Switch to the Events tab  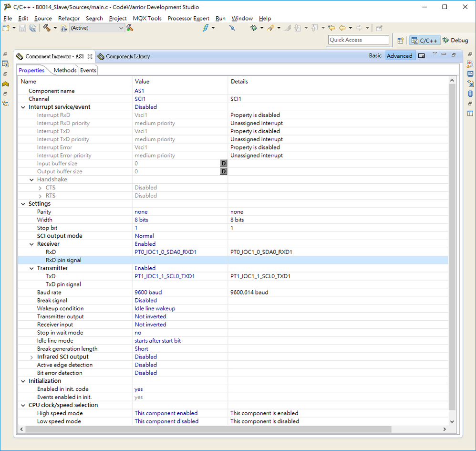[88, 70]
